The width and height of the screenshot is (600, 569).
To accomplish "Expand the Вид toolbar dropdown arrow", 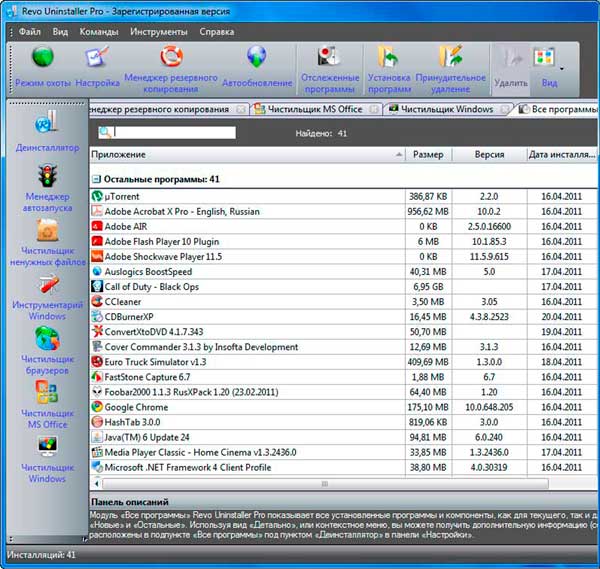I will tap(562, 69).
